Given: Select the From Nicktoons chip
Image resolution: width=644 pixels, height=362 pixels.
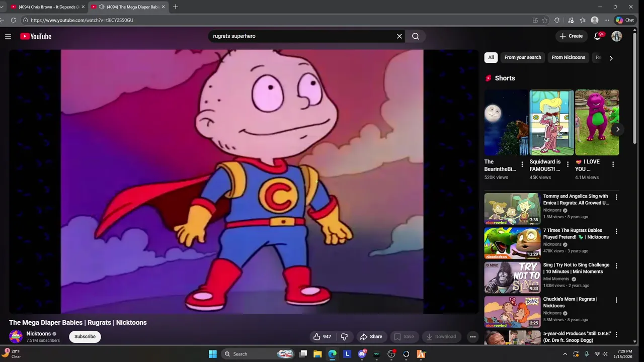Looking at the screenshot, I should coord(569,57).
